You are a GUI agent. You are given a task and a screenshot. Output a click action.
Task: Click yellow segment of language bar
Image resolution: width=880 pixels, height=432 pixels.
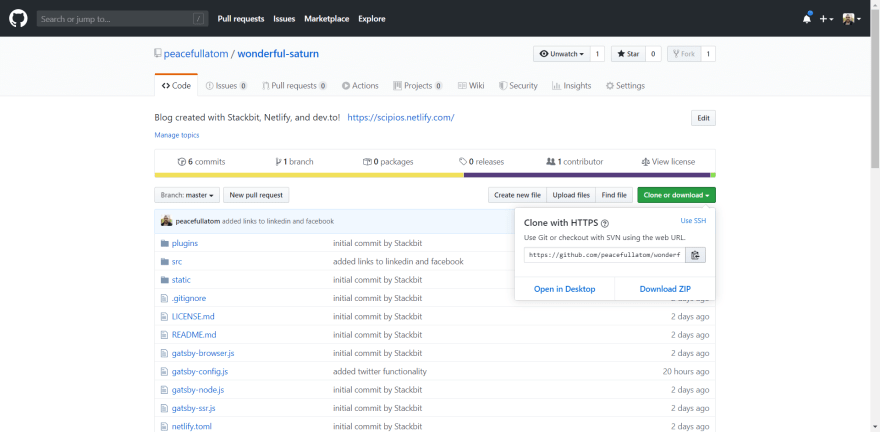(x=309, y=175)
